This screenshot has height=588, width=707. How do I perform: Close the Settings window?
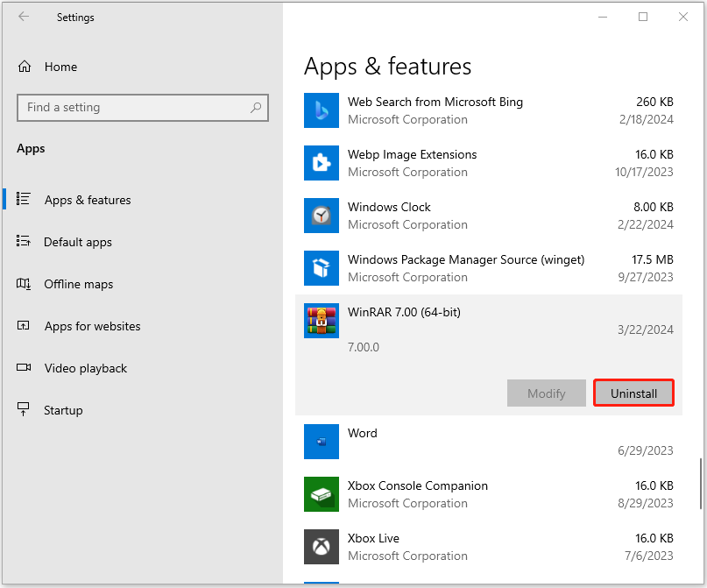point(683,18)
